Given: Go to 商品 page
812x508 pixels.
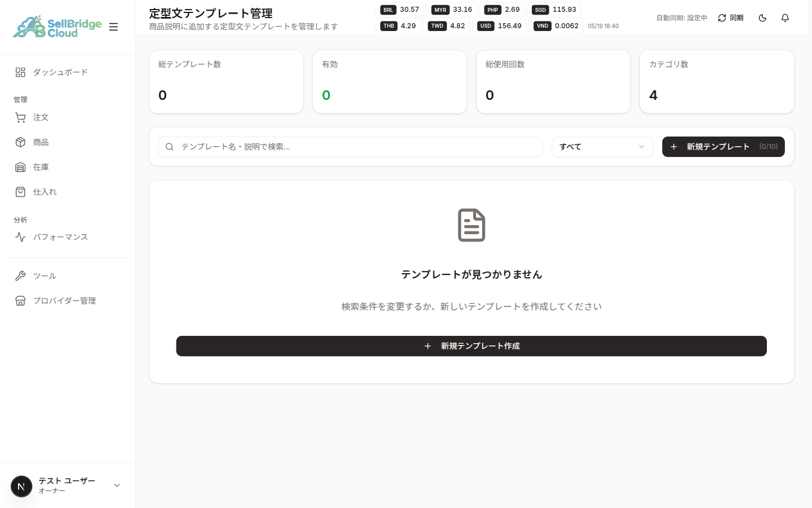Looking at the screenshot, I should (68, 142).
